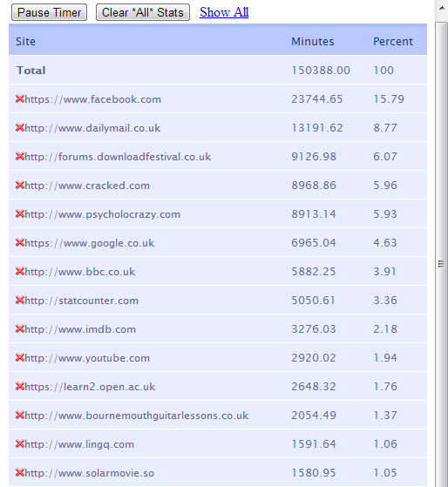
Task: Click the 5882.25 minutes value
Action: (x=314, y=272)
